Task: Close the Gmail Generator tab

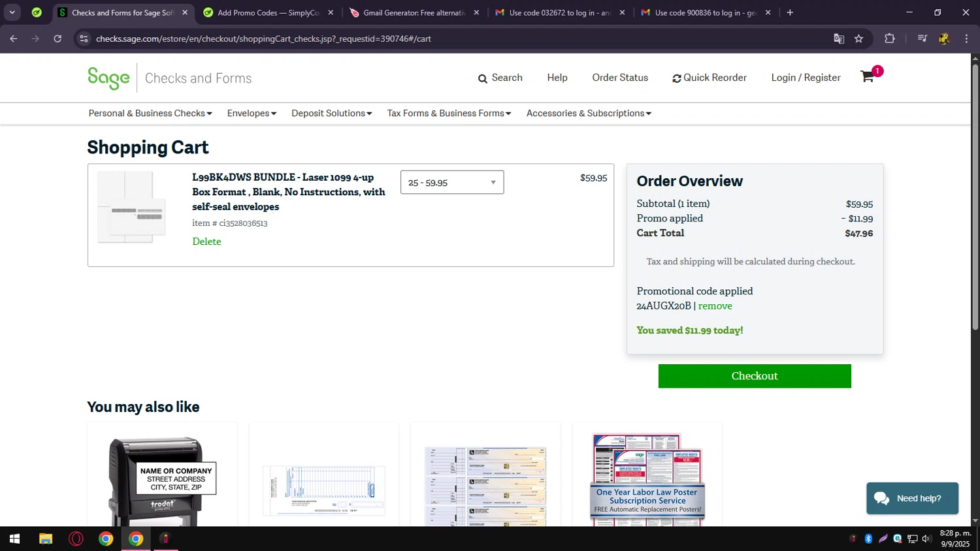Action: [x=476, y=12]
